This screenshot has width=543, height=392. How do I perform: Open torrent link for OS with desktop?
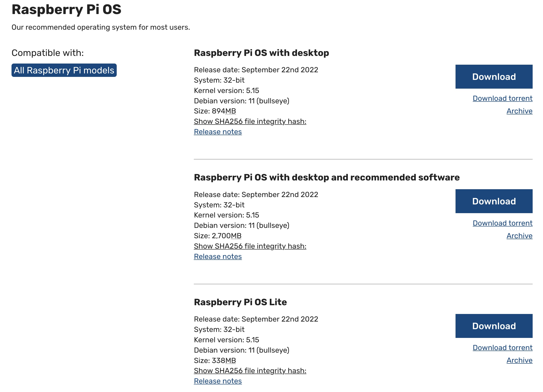[x=502, y=99]
